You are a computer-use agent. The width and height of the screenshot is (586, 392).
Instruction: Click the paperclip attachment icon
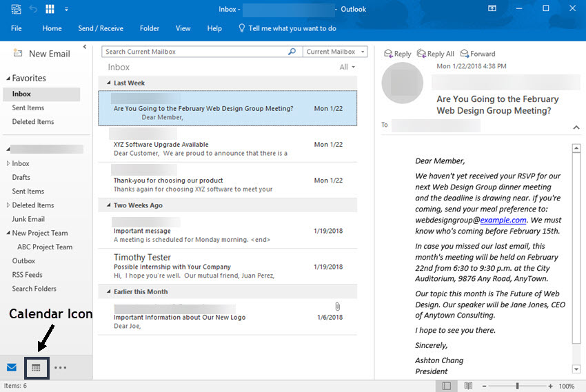[x=338, y=307]
